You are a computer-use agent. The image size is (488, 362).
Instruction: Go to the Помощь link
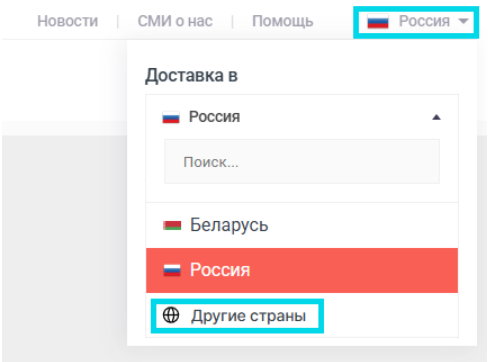pyautogui.click(x=283, y=21)
